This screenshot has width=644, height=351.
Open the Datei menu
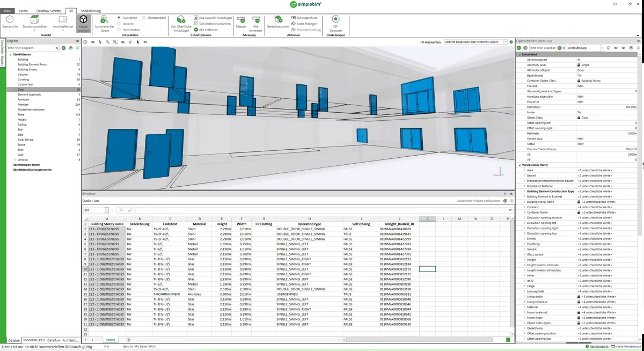coord(8,11)
